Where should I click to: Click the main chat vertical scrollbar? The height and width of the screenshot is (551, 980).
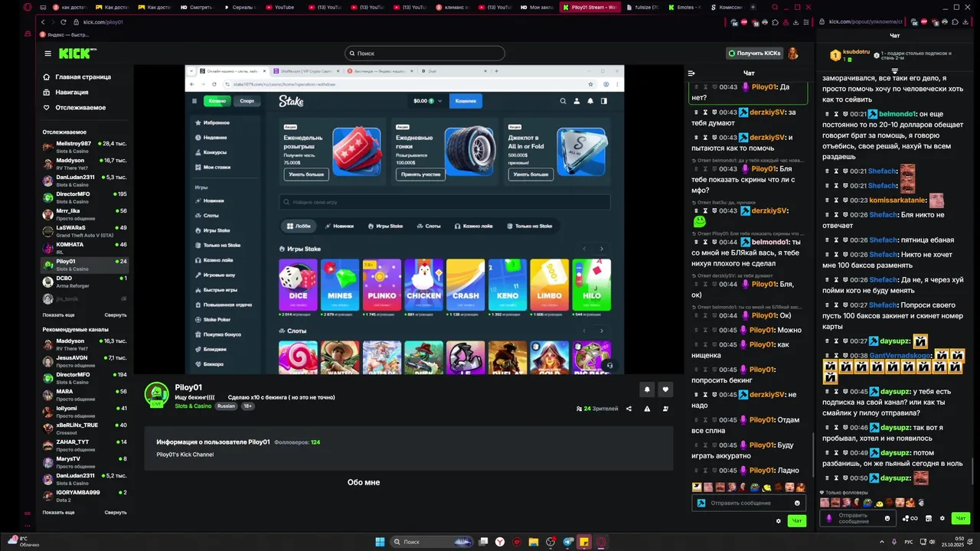(812, 455)
